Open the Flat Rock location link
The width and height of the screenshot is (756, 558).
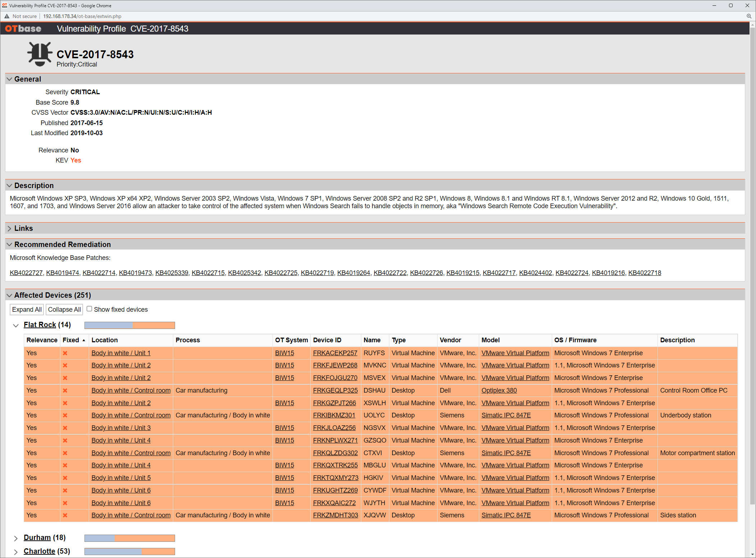tap(40, 325)
